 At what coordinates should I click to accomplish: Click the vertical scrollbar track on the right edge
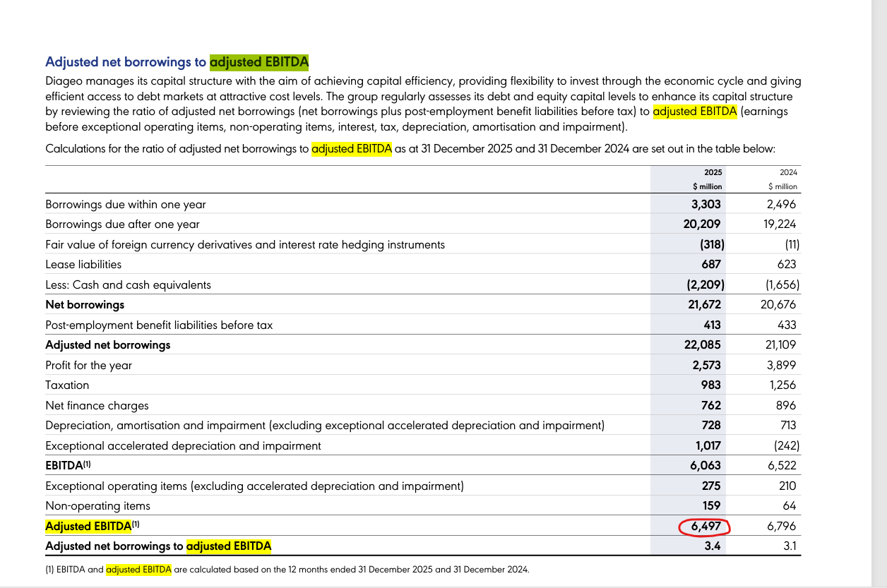879,282
